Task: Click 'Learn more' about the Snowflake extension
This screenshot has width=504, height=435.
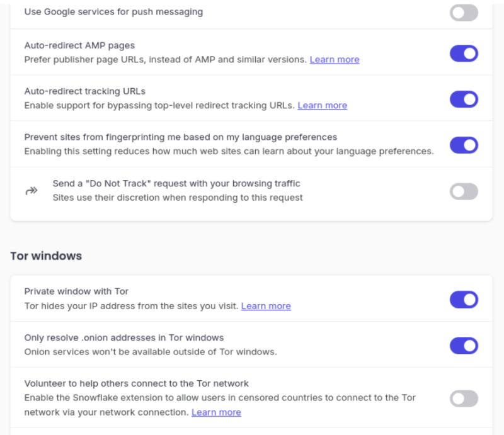Action: point(216,412)
